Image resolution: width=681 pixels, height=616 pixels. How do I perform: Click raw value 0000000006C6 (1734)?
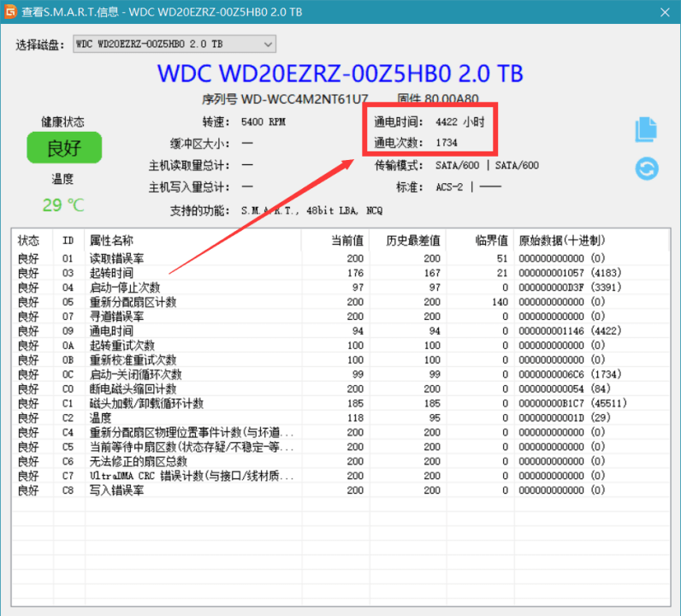[570, 374]
